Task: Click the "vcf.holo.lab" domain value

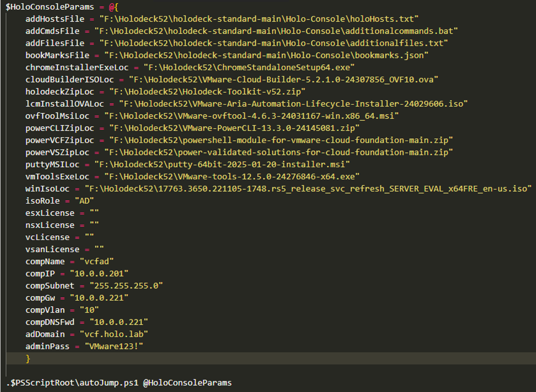Action: [114, 334]
